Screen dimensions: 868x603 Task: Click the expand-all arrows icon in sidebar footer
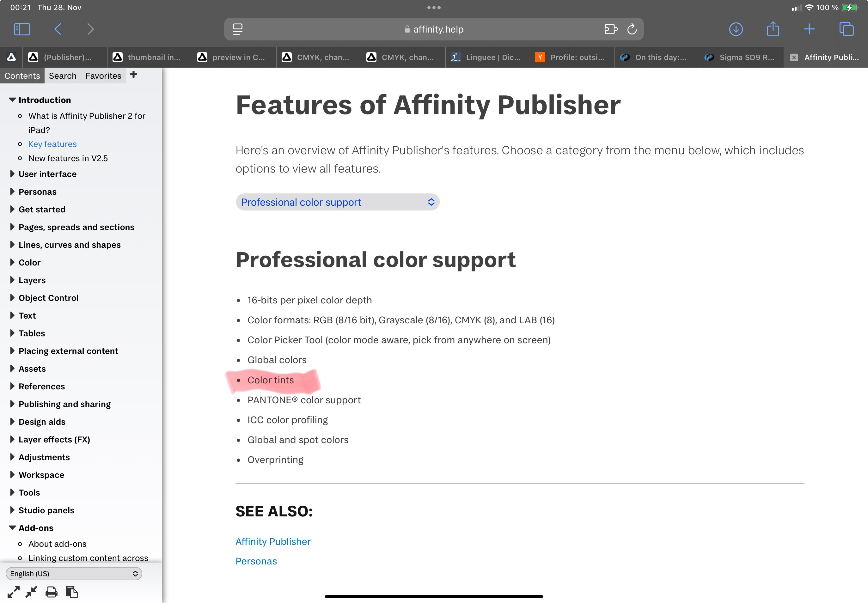(x=14, y=592)
